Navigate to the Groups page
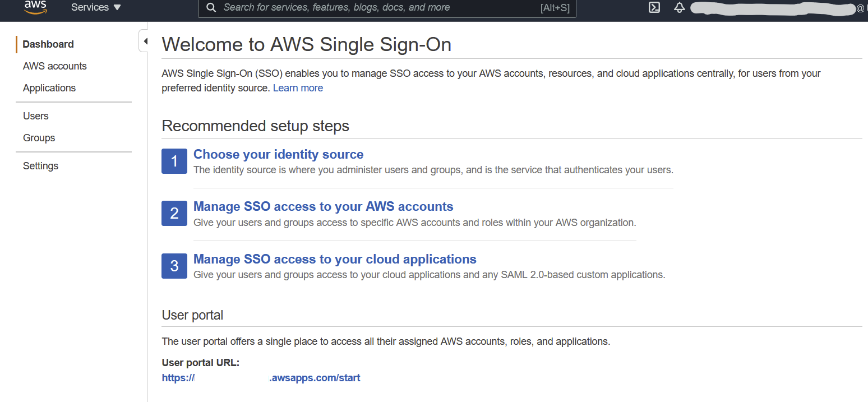Screen dimensions: 868x402 39,138
